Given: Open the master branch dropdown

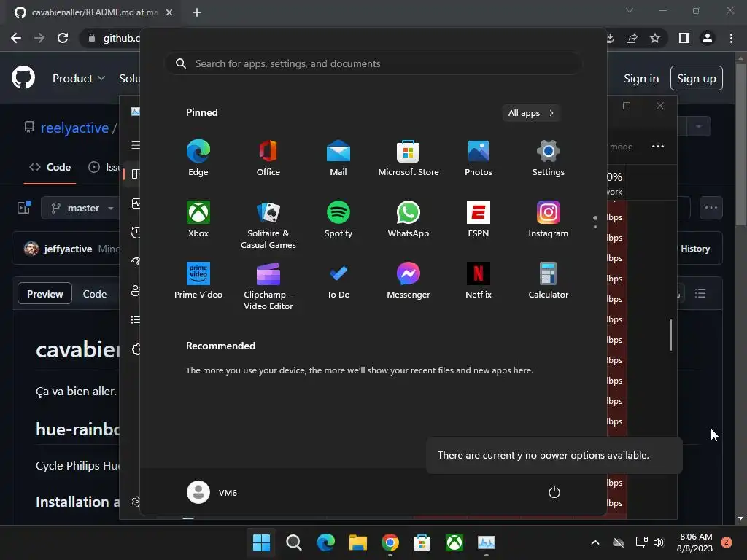Looking at the screenshot, I should click(x=80, y=208).
